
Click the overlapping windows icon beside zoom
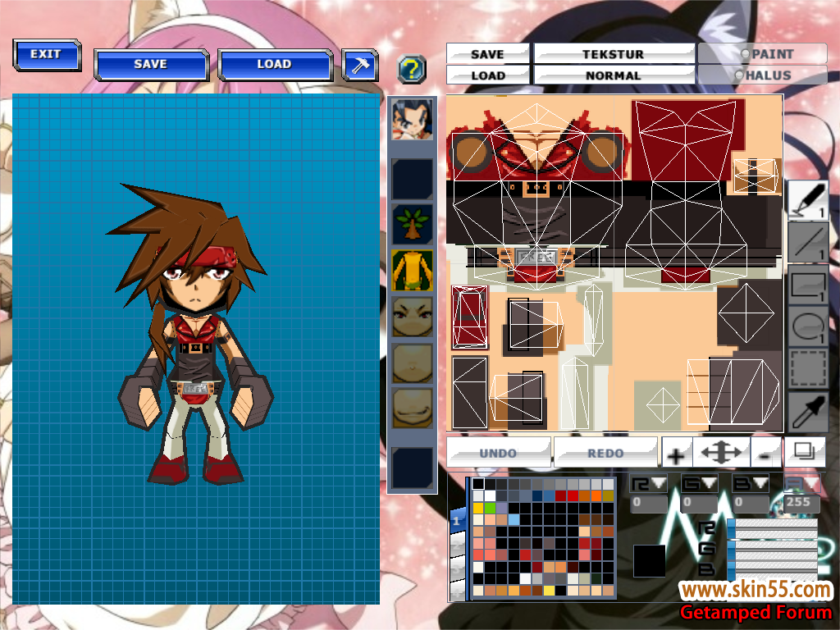[x=805, y=452]
